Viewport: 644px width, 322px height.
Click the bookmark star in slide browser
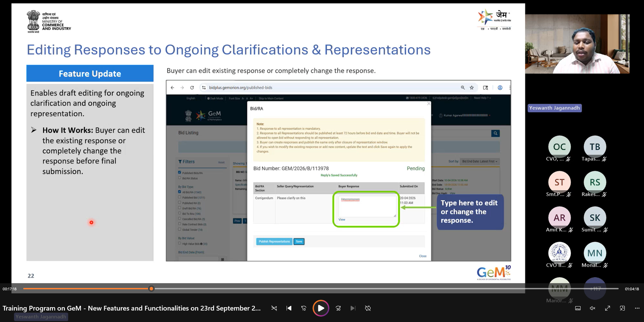pyautogui.click(x=472, y=88)
